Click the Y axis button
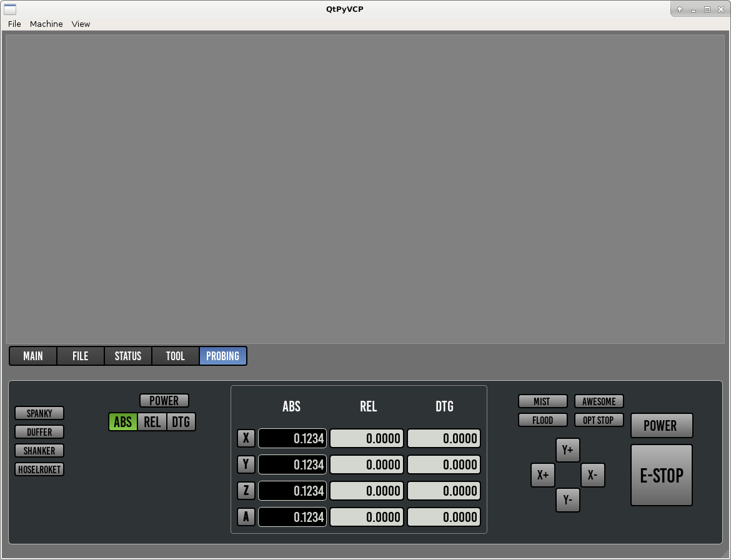The image size is (731, 560). [246, 464]
